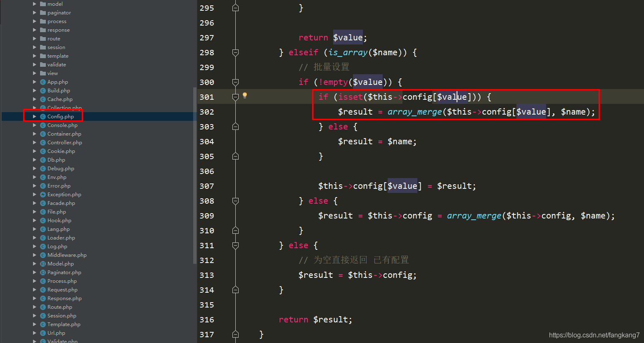Toggle fold marker at line 303
Screen dimensions: 644x343
pos(235,127)
